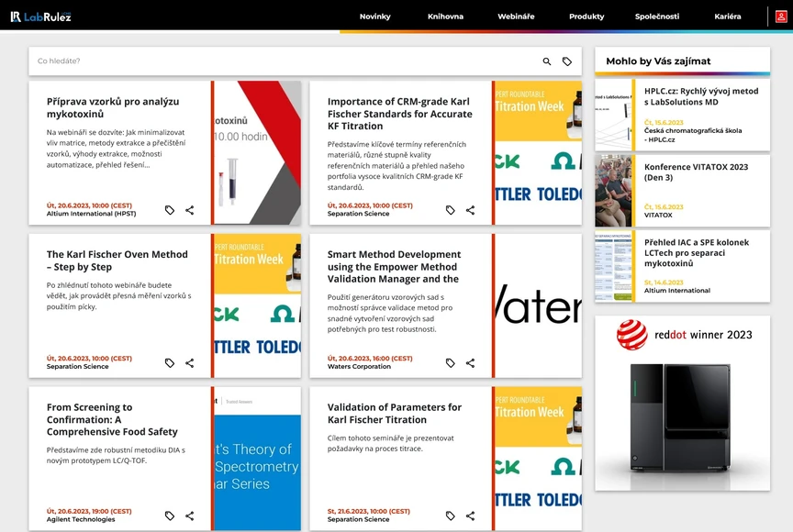Open the Společnosti menu
Viewport: 793px width, 532px height.
[657, 17]
